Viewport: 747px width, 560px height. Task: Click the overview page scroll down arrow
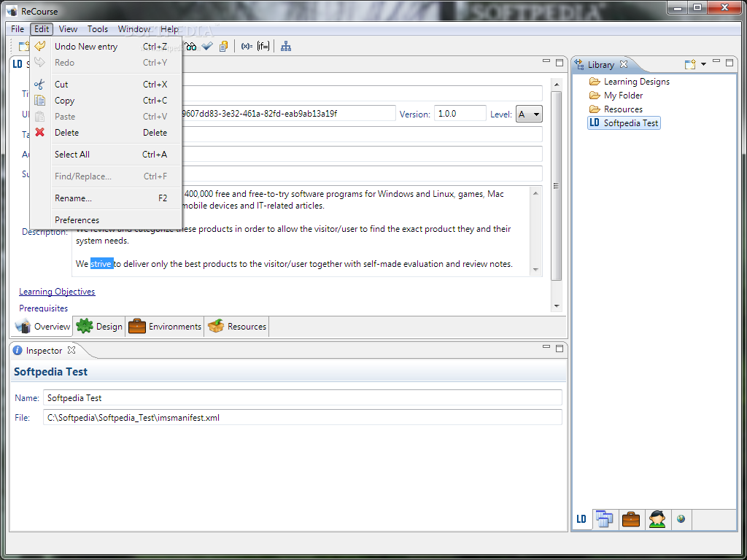(x=556, y=306)
